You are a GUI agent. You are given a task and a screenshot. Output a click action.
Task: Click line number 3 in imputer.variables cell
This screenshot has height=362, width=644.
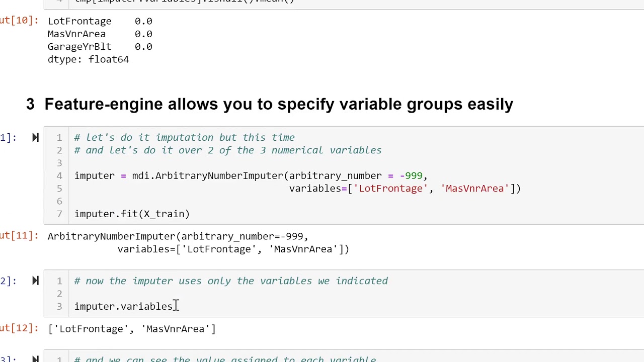click(59, 306)
